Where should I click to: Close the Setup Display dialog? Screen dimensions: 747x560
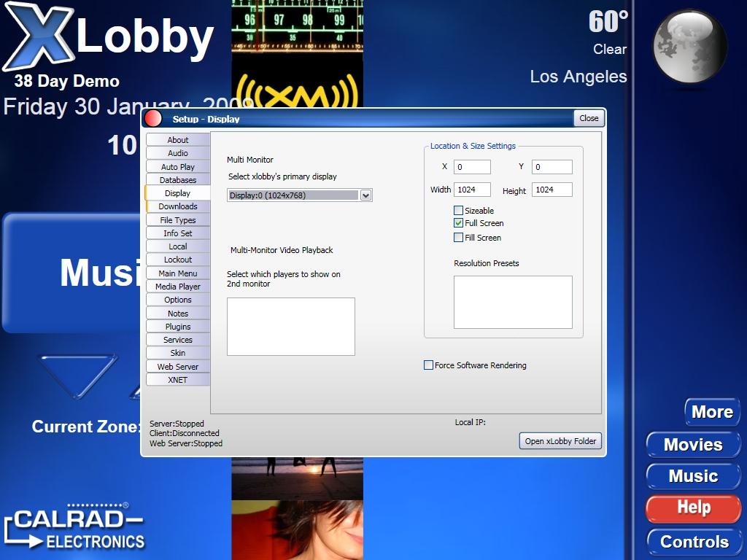[589, 118]
